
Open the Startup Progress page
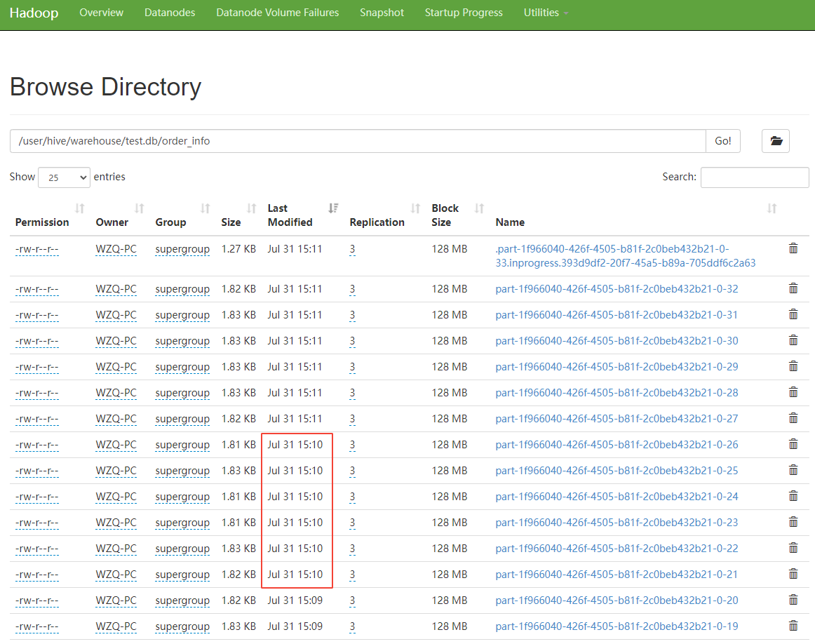click(x=464, y=13)
